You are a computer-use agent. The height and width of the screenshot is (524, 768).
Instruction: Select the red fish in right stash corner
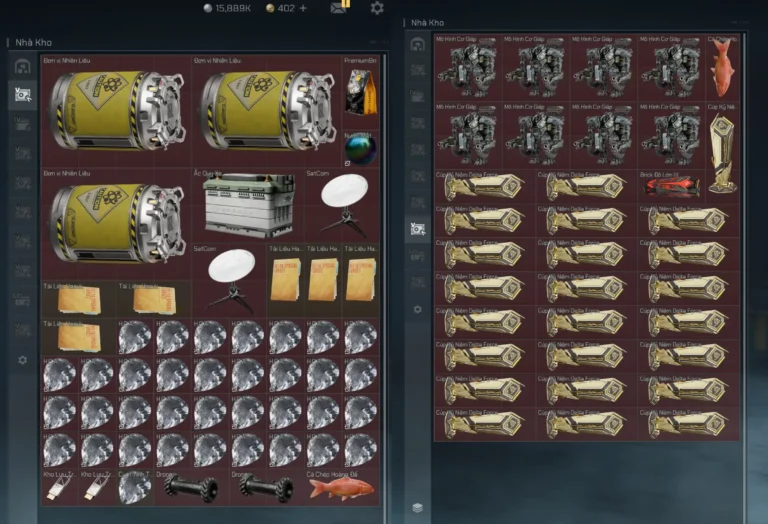tap(722, 68)
